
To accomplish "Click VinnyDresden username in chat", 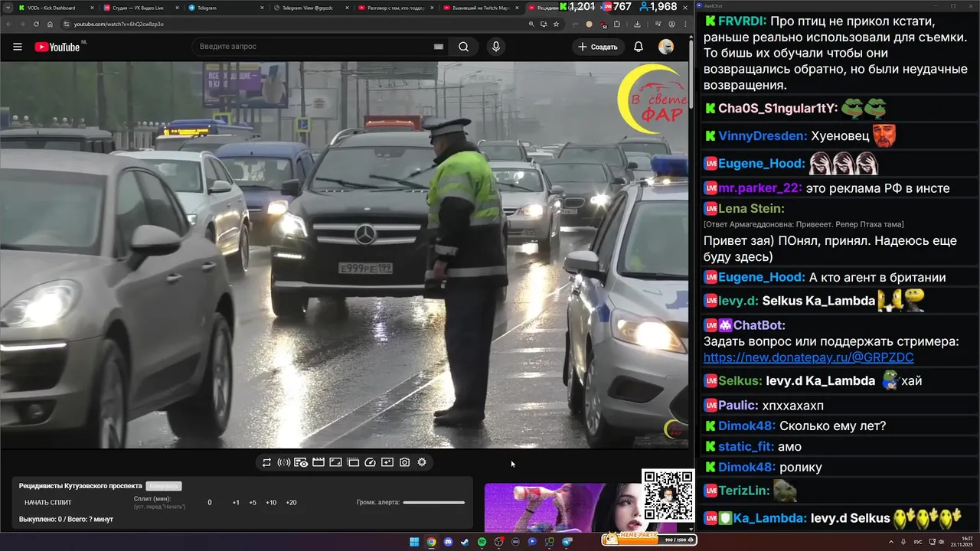I will (x=763, y=136).
